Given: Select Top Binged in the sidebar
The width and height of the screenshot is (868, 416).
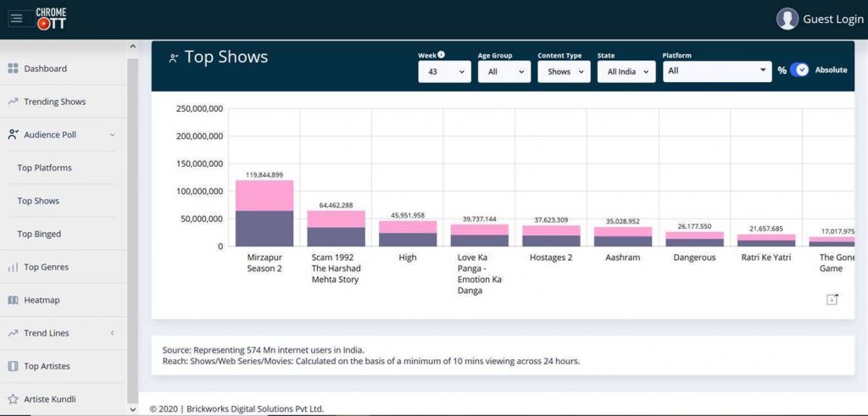Looking at the screenshot, I should tap(39, 234).
